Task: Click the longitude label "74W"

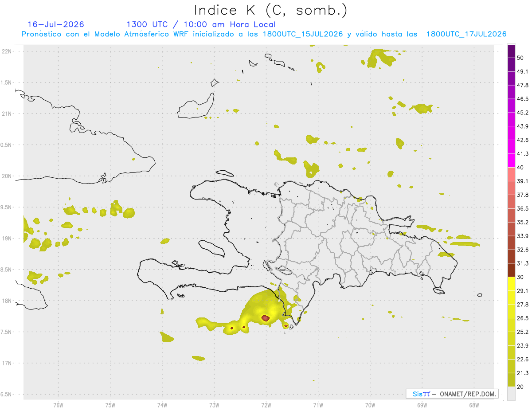Action: click(162, 405)
